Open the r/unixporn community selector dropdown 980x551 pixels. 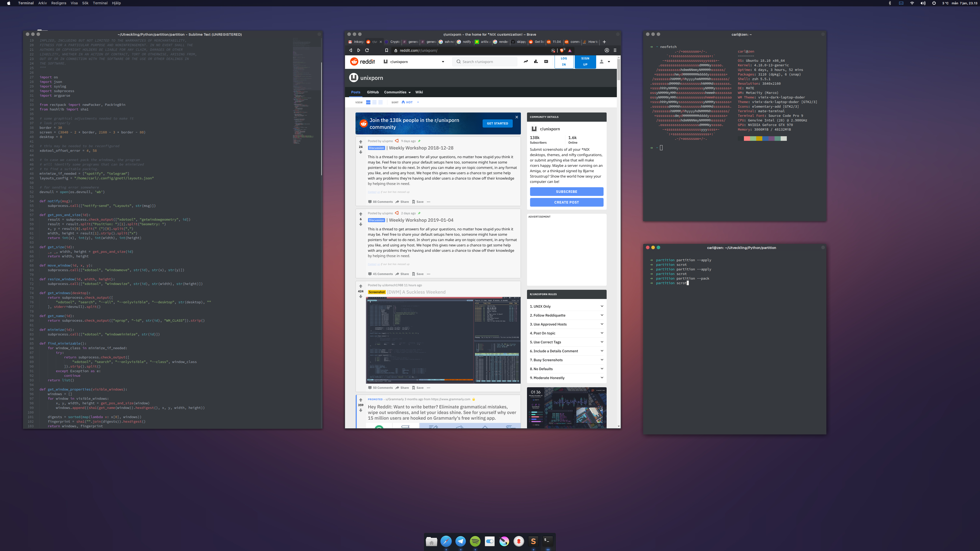[x=443, y=61]
